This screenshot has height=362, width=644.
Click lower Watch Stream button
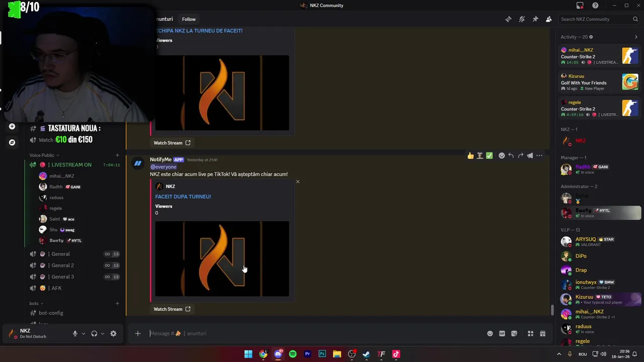(x=172, y=309)
